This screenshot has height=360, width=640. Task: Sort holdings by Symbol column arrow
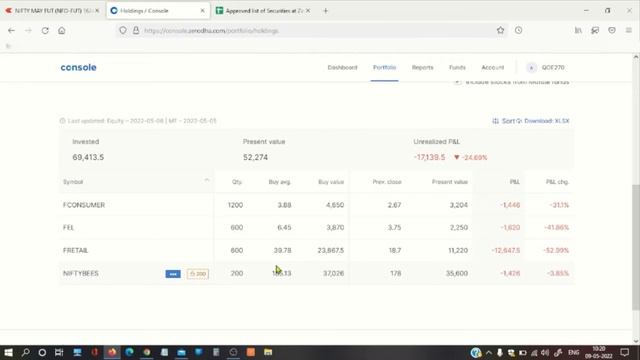[x=207, y=180]
